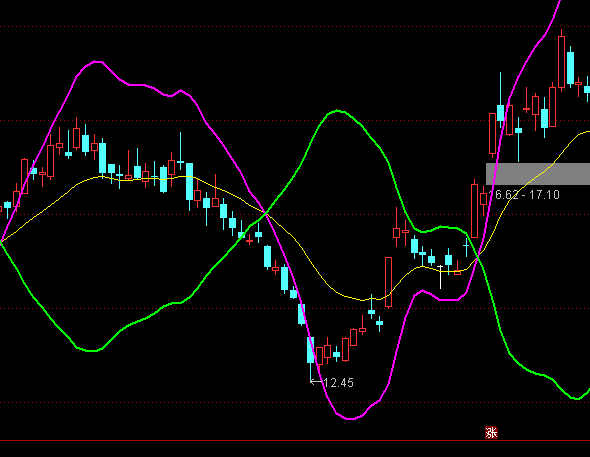Click the 16.62 - 17.10 range label
The width and height of the screenshot is (590, 457).
(524, 195)
